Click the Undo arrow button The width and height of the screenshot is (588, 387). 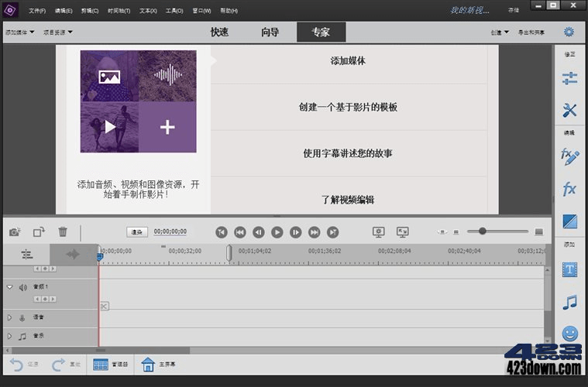pyautogui.click(x=16, y=364)
